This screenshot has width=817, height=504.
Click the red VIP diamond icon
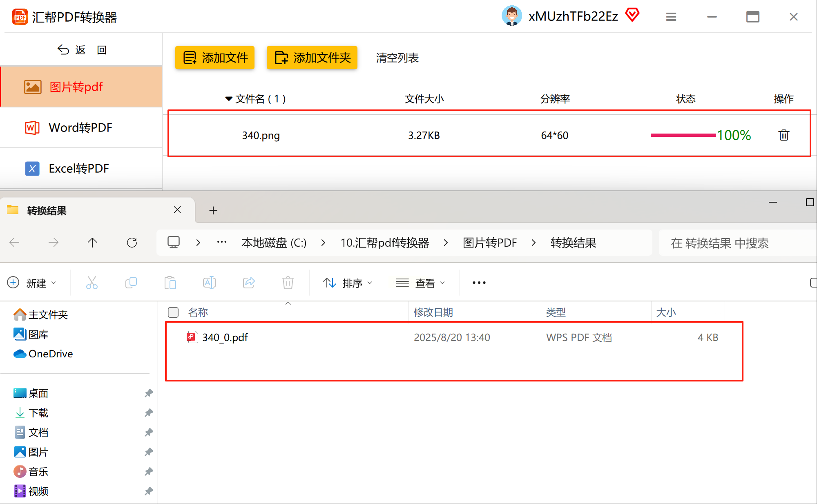pyautogui.click(x=632, y=15)
